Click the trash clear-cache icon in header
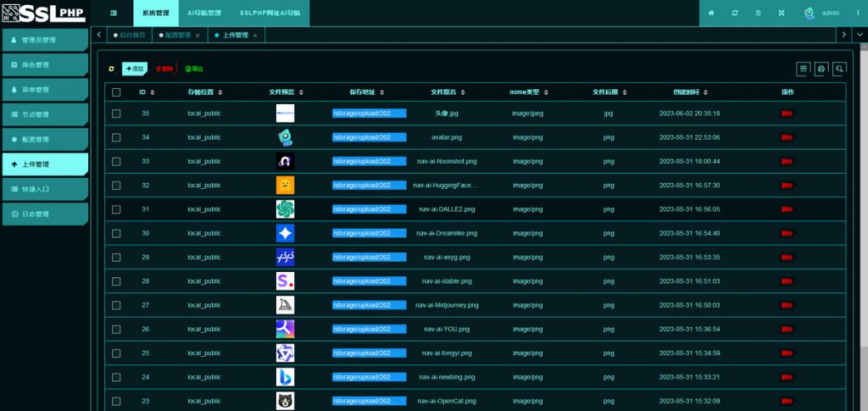The image size is (868, 411). [x=758, y=14]
